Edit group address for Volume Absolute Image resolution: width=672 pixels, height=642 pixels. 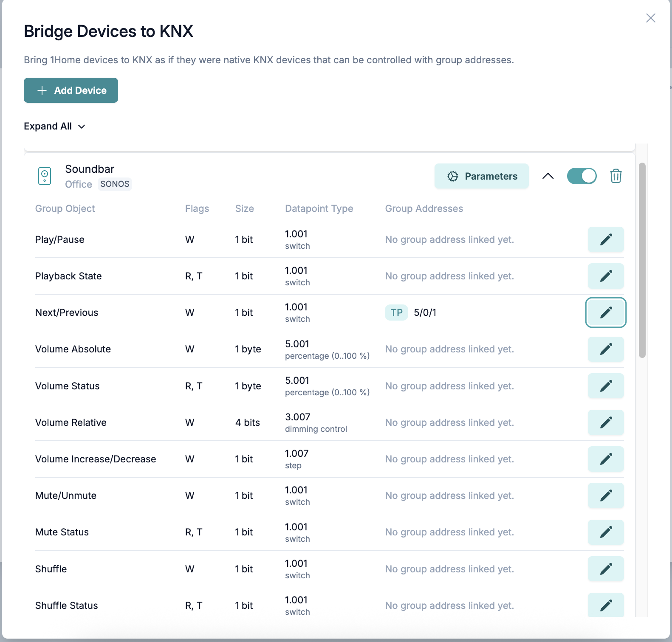[606, 349]
